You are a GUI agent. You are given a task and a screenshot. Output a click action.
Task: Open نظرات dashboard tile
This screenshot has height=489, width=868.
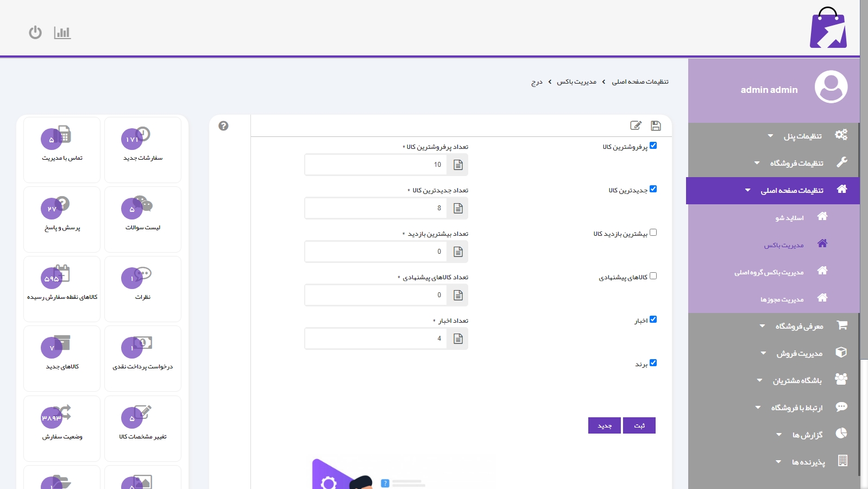(x=143, y=289)
